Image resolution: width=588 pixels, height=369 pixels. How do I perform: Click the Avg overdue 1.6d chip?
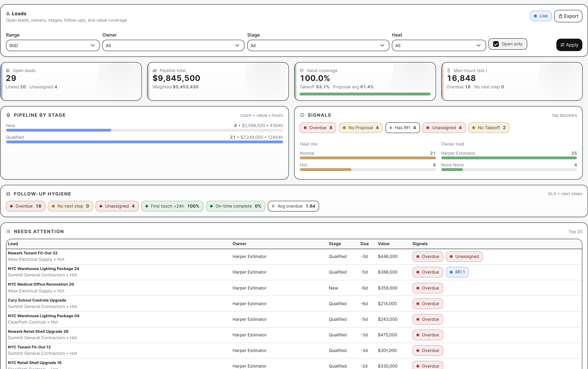(293, 206)
